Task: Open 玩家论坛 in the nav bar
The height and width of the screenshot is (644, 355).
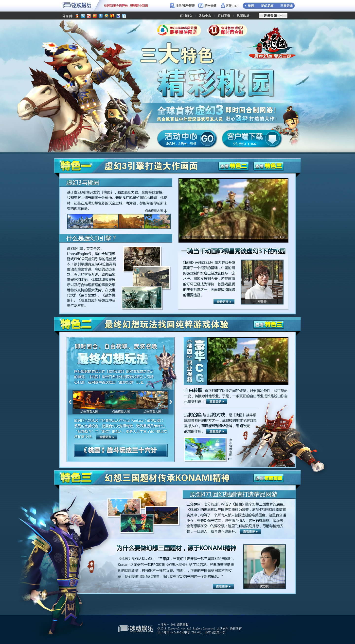Action: coord(243,16)
